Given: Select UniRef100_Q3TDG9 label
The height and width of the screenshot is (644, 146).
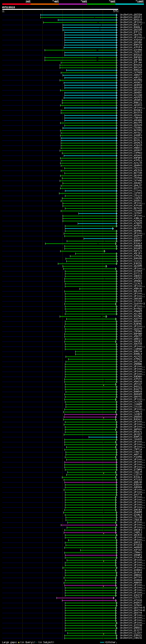Looking at the screenshot, I should pyautogui.click(x=131, y=271).
